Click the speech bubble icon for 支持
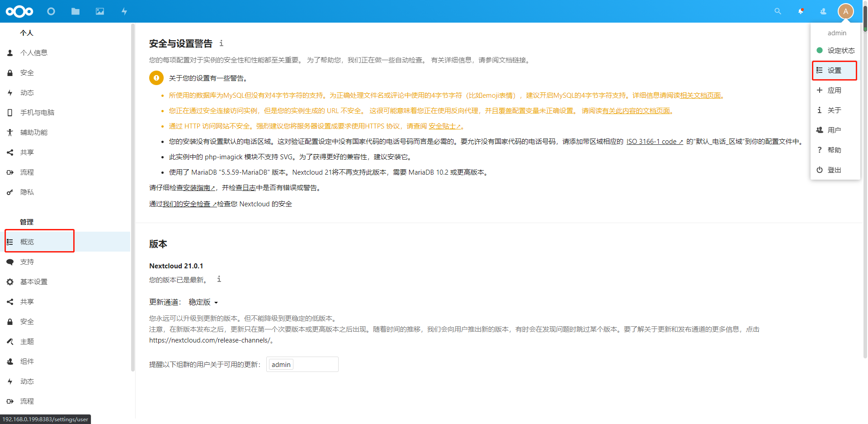Screen dimensions: 868x424 pos(10,262)
